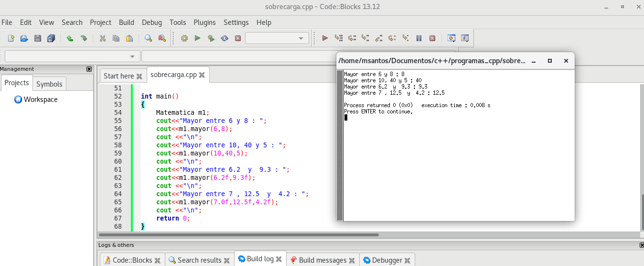Image resolution: width=644 pixels, height=266 pixels.
Task: Click line number 52 in the gutter
Action: click(x=118, y=96)
